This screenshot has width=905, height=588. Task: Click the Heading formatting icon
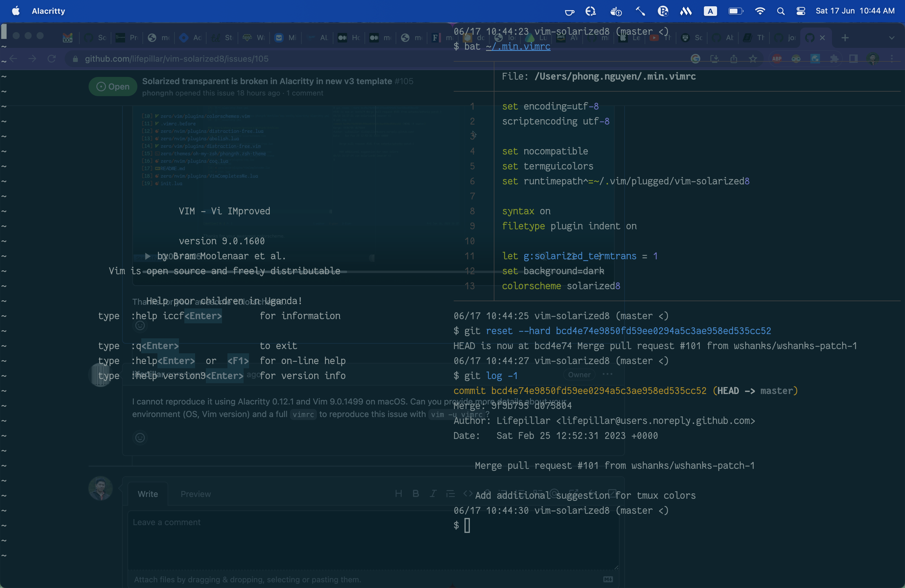[398, 494]
